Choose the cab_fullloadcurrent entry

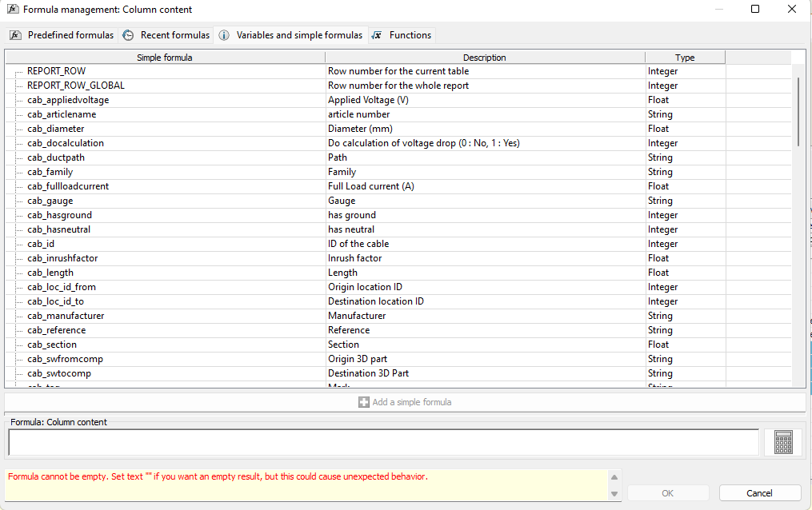68,186
